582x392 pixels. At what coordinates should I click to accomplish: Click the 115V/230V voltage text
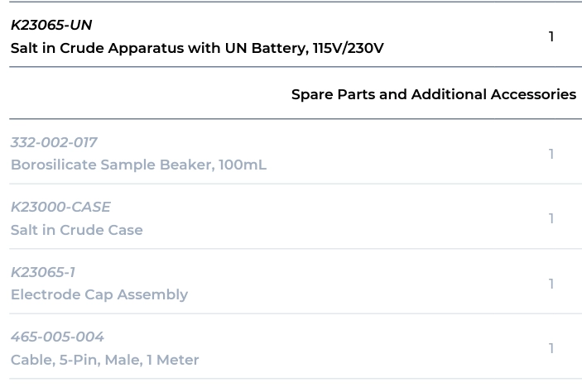click(x=348, y=48)
